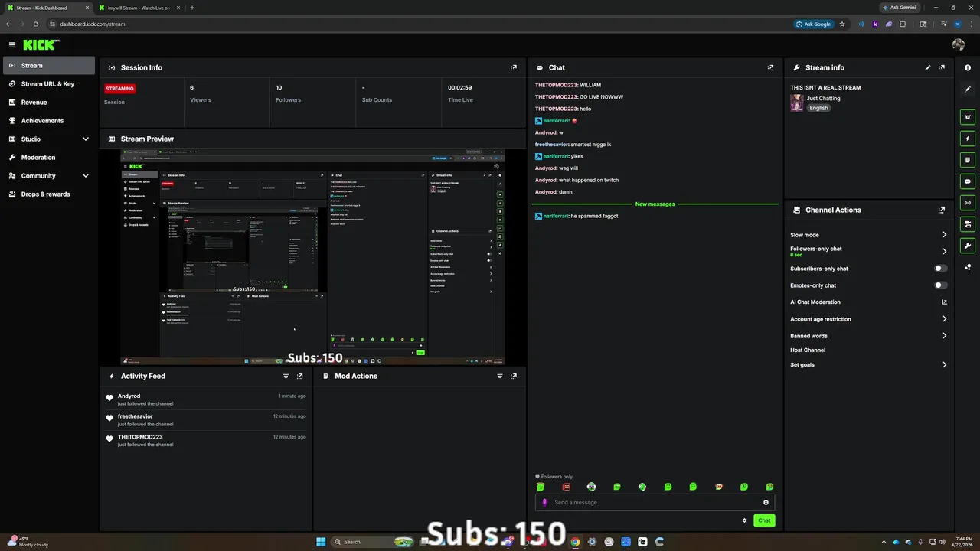Viewport: 980px width, 551px height.
Task: Pop out the Channel Actions panel
Action: coord(942,210)
